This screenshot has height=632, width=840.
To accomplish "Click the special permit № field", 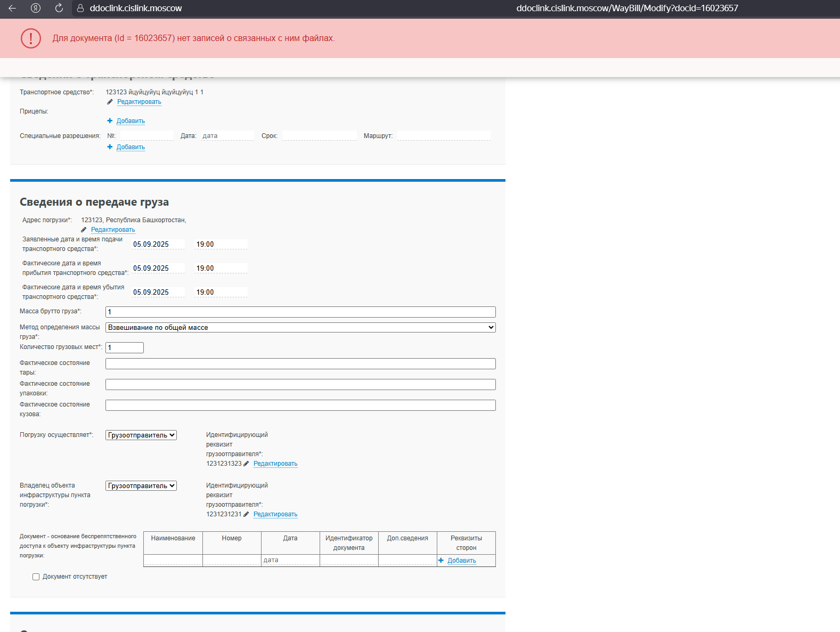I will click(146, 136).
